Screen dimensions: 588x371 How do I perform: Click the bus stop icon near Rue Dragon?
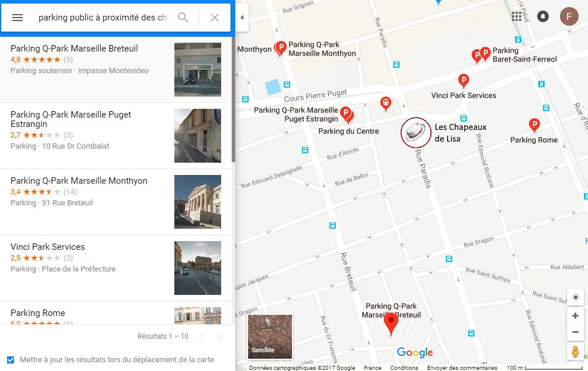pos(449,259)
